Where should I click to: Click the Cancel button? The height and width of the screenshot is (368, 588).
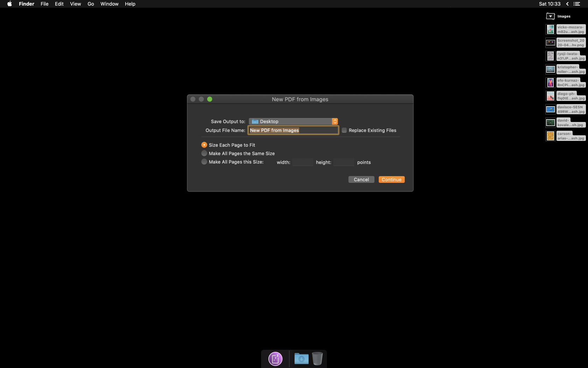[x=361, y=179]
